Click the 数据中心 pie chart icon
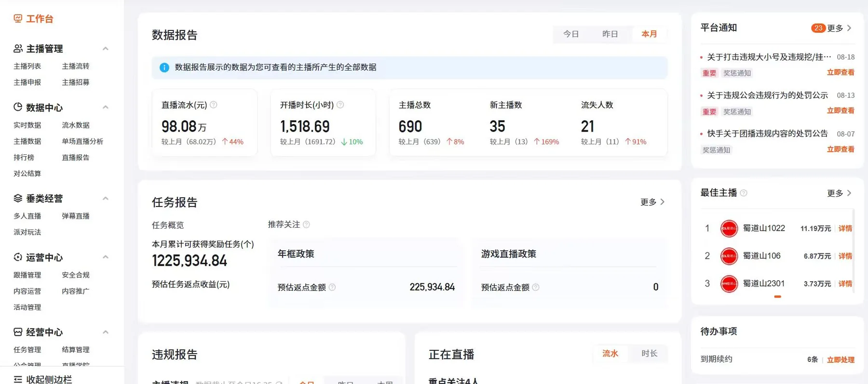Screen dimensions: 868x384 tap(18, 107)
